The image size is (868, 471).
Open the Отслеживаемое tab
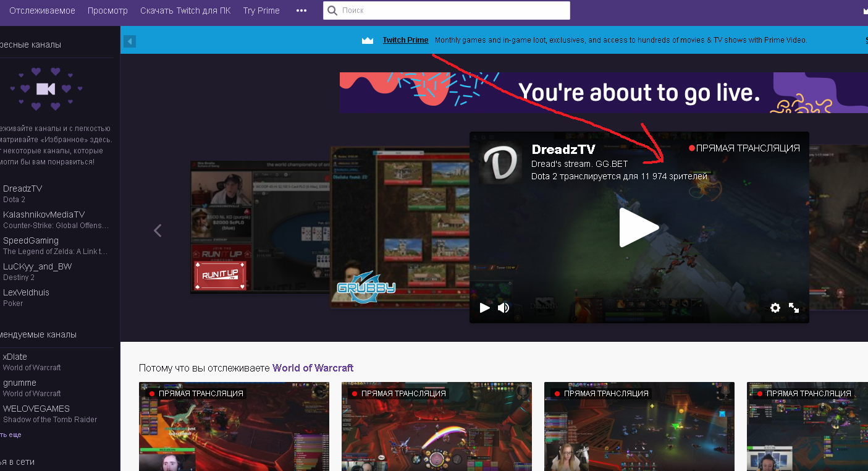(42, 11)
